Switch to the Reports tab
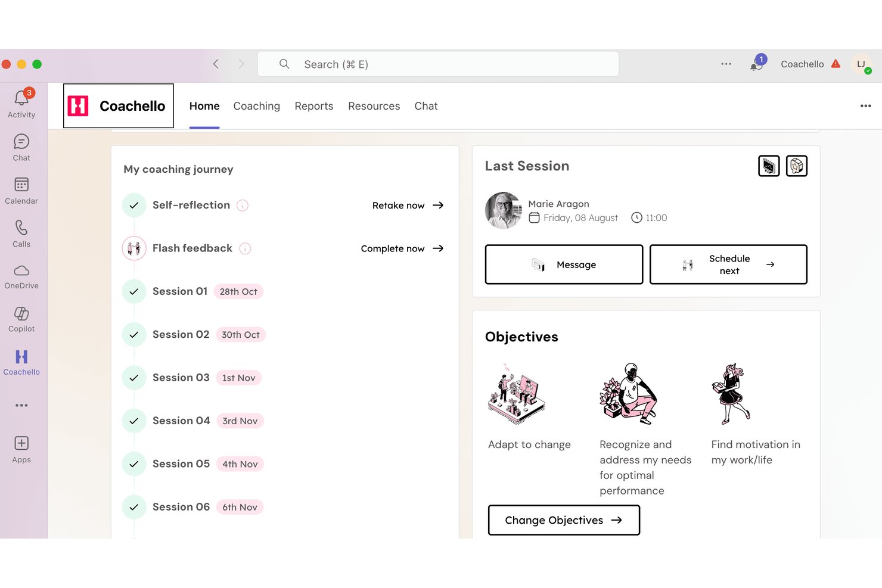 314,106
